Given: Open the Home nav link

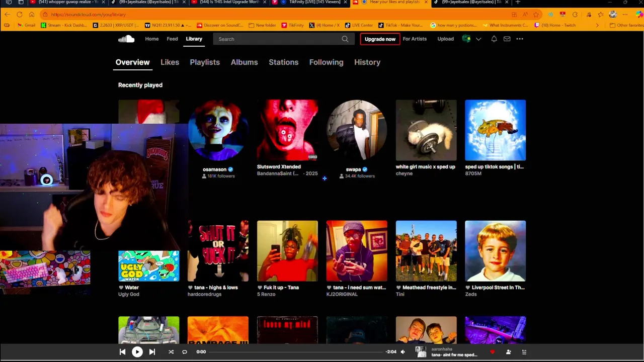Looking at the screenshot, I should (x=151, y=39).
